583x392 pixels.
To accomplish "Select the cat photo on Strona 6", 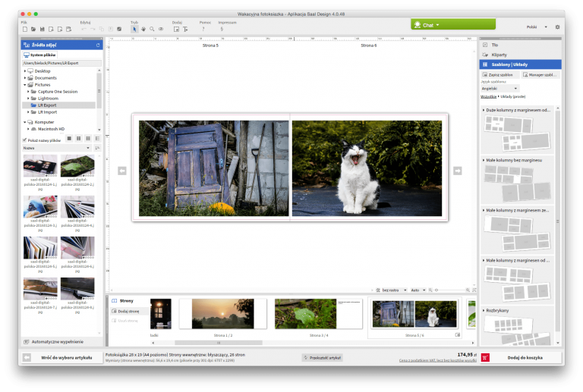I will click(367, 168).
